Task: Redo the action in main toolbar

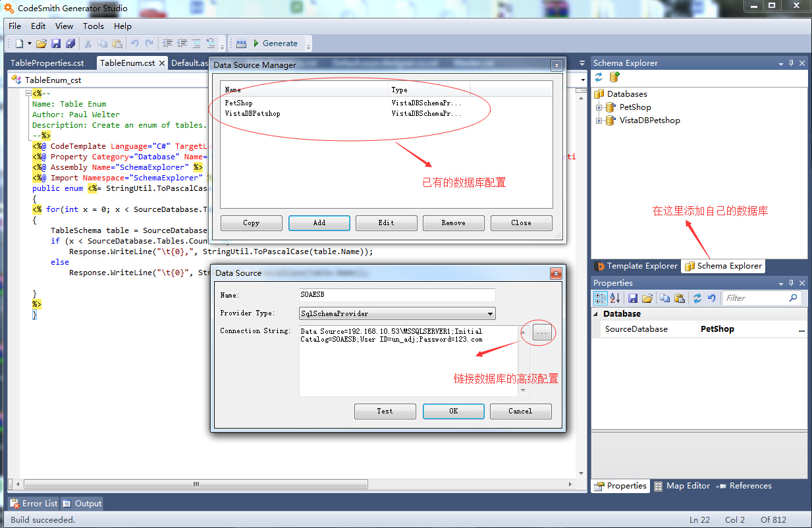Action: tap(149, 43)
